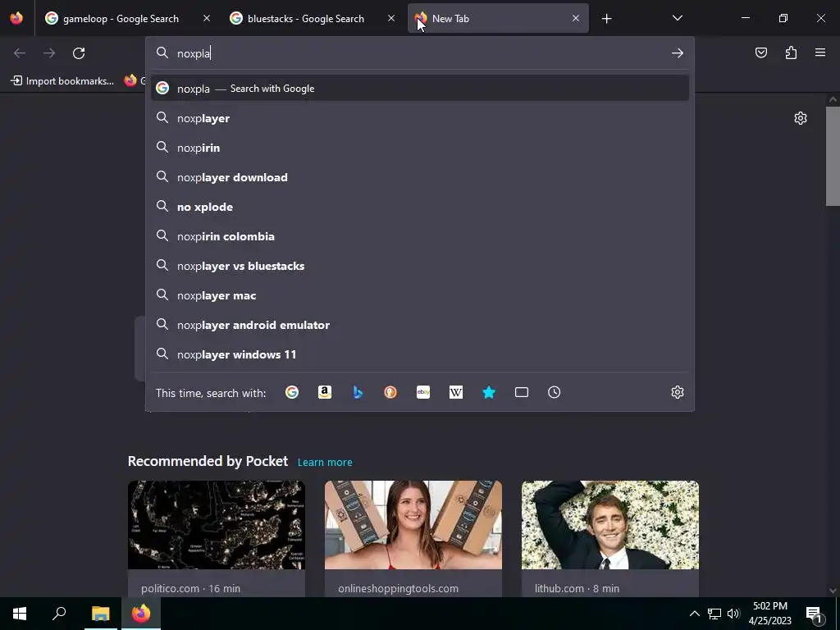The width and height of the screenshot is (840, 630).
Task: Close the gameloop Google Search tab
Action: point(206,18)
